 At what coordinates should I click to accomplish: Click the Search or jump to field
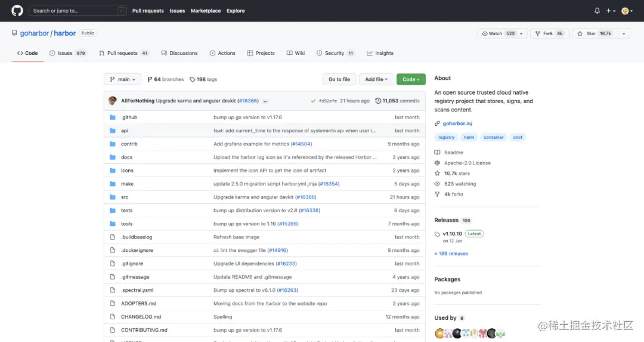[77, 11]
